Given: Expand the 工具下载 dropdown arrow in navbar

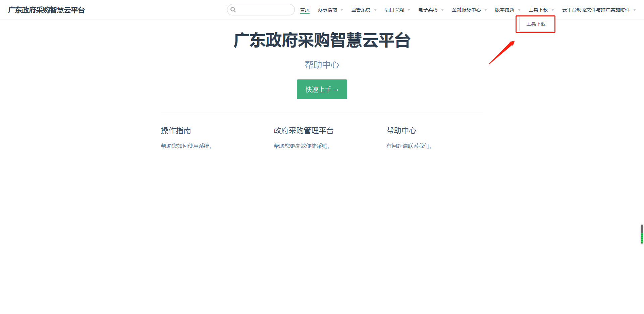Looking at the screenshot, I should click(553, 10).
